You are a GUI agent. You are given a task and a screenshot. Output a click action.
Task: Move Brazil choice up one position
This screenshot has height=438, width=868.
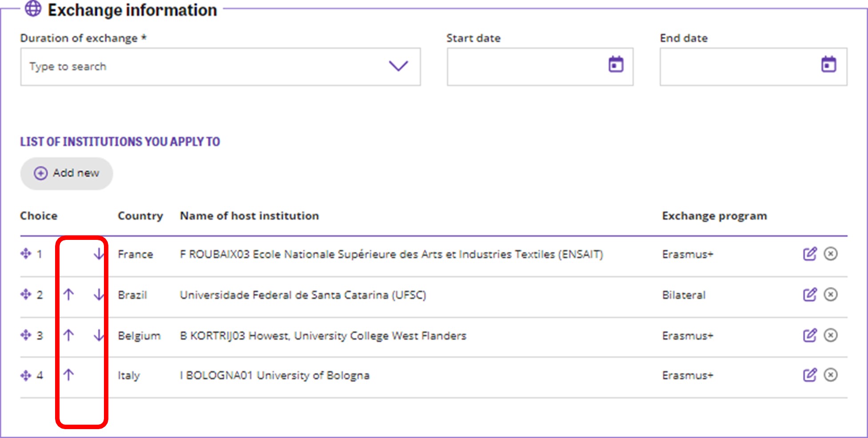pos(68,295)
